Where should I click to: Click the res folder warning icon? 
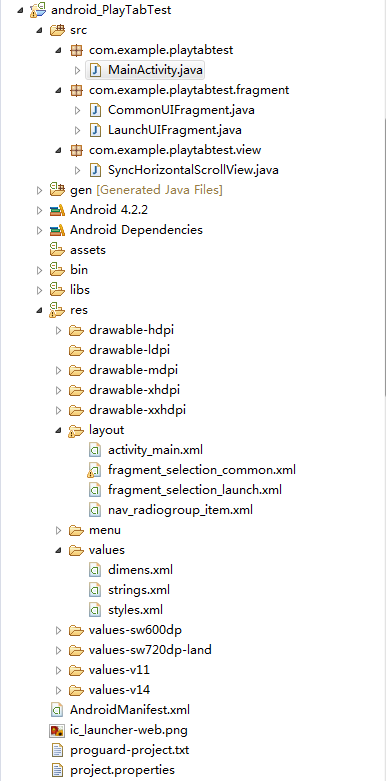(x=57, y=310)
